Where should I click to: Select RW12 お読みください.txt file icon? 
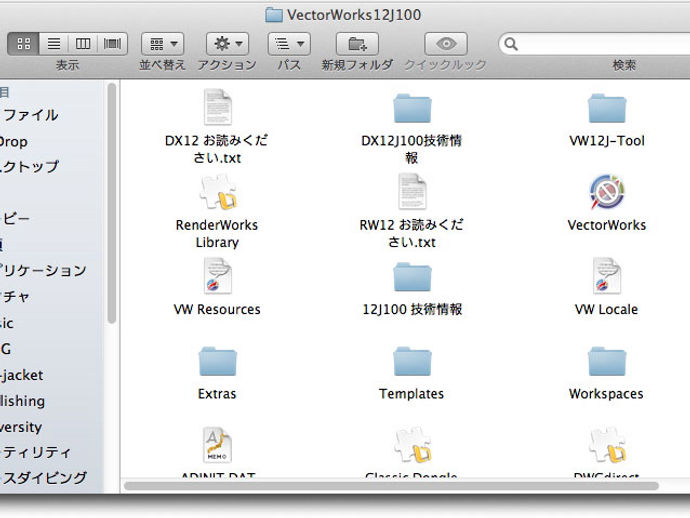click(412, 191)
